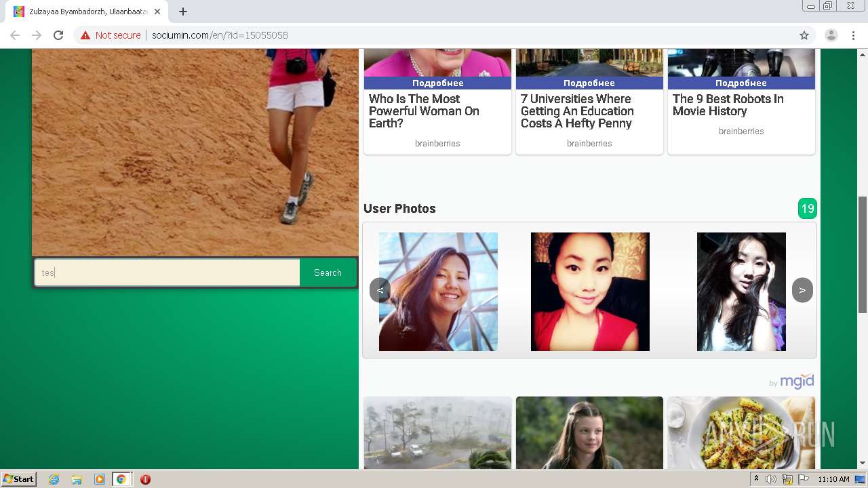
Task: Click the User Photos heading
Action: coord(399,209)
